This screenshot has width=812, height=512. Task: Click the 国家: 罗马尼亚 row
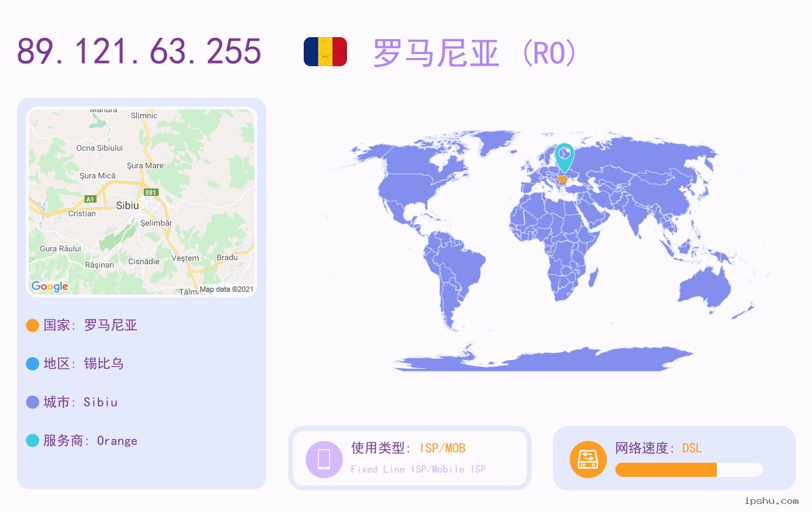tap(82, 326)
